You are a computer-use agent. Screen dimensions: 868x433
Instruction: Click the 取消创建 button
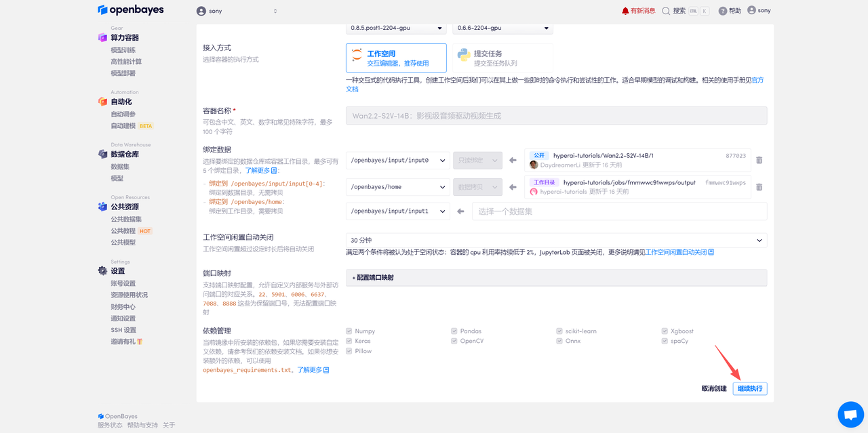714,389
